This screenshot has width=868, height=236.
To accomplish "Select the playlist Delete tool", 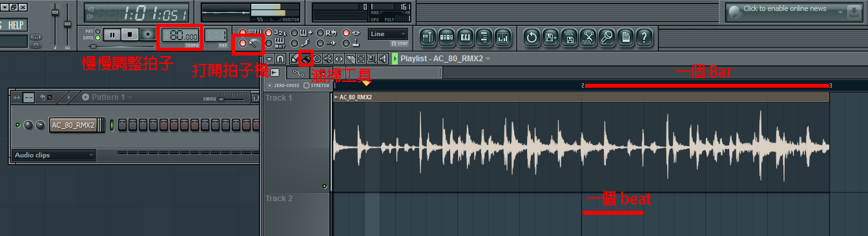I will [x=317, y=59].
